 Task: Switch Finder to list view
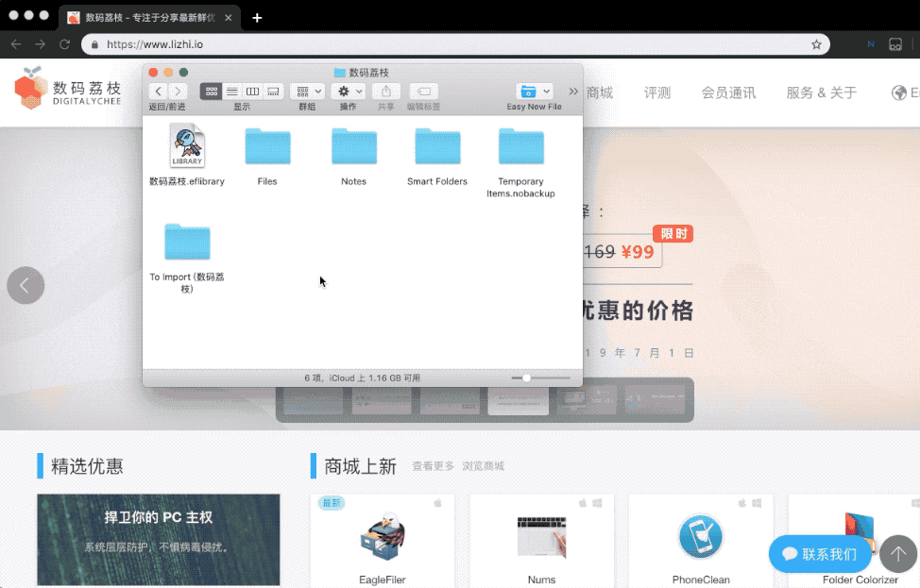(231, 92)
